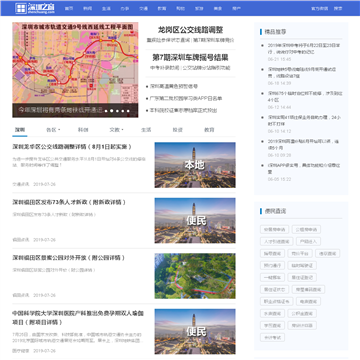360x360 pixels.
Task: Open the recommended item 2019年深圳中考 dated 06-21 15:45
Action: (304, 49)
